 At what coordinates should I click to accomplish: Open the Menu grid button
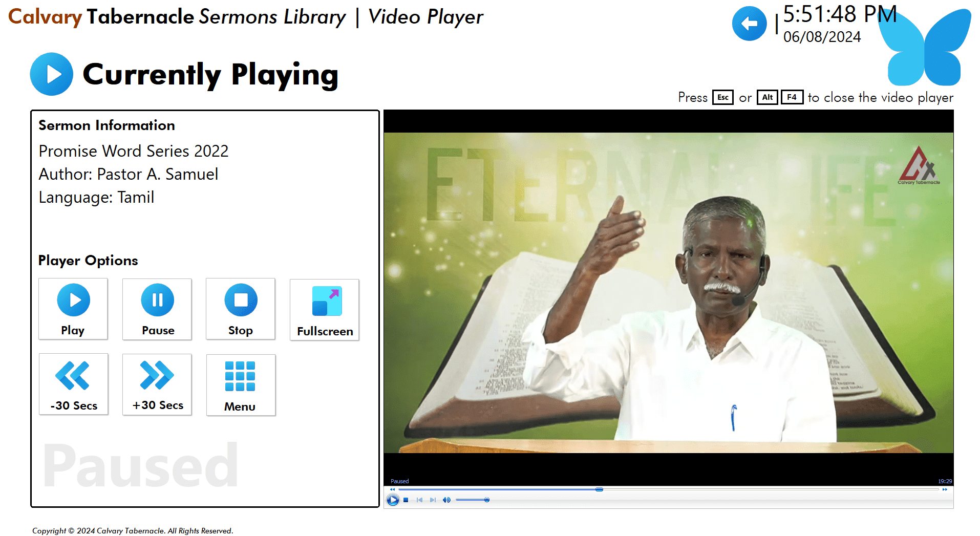pyautogui.click(x=241, y=384)
